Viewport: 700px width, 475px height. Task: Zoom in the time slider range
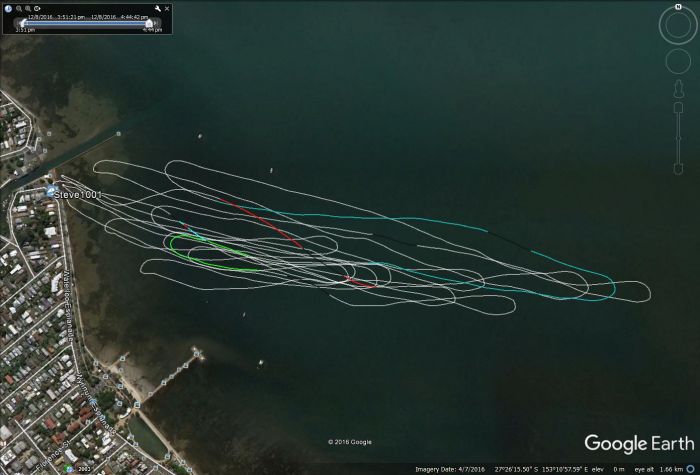click(27, 8)
